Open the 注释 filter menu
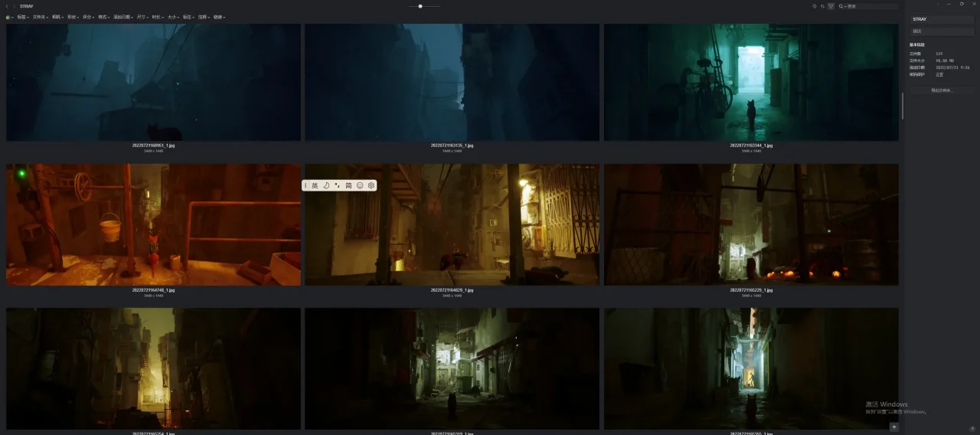This screenshot has width=980, height=435. click(204, 17)
